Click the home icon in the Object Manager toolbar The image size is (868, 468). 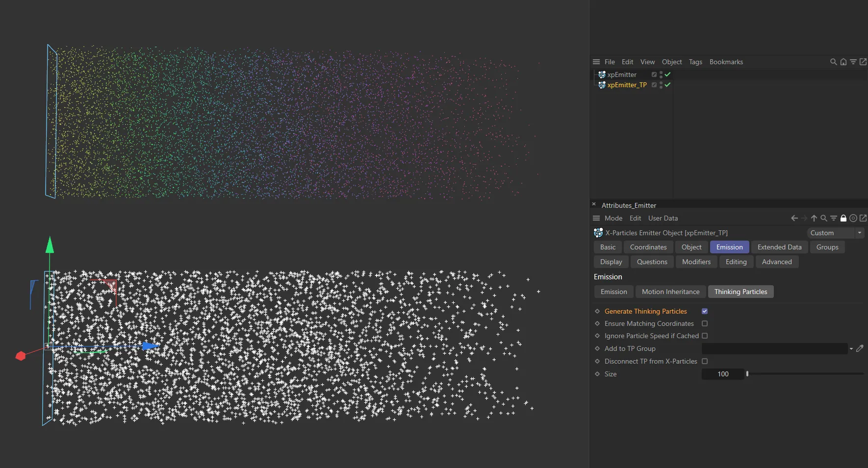(842, 62)
